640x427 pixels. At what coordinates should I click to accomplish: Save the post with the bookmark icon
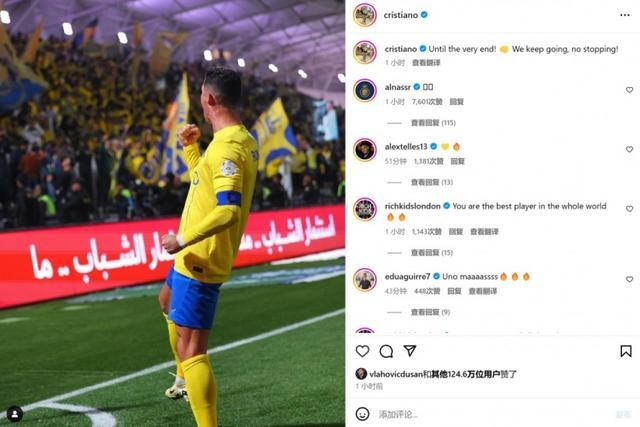click(x=626, y=351)
